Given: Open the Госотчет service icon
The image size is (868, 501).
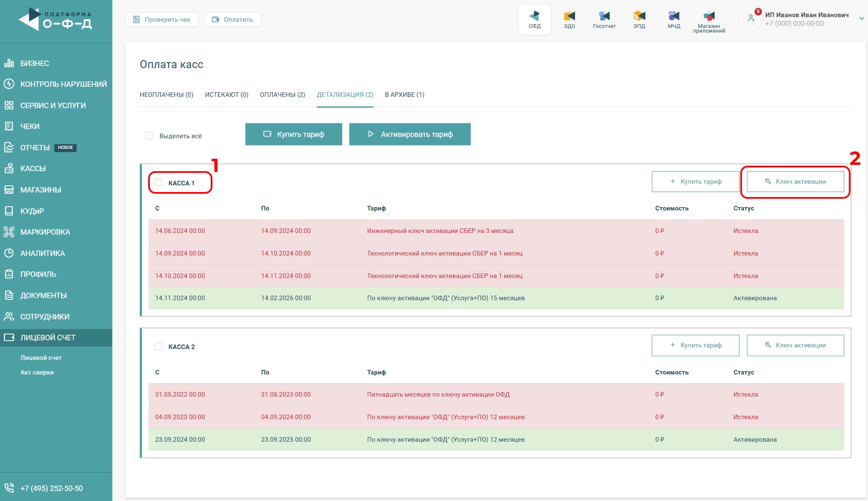Looking at the screenshot, I should pyautogui.click(x=604, y=20).
